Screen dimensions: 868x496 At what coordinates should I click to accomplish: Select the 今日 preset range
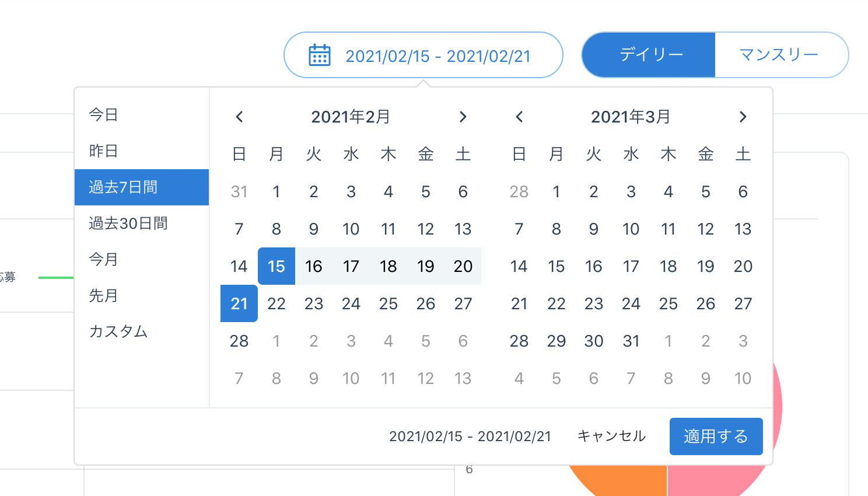pyautogui.click(x=104, y=115)
